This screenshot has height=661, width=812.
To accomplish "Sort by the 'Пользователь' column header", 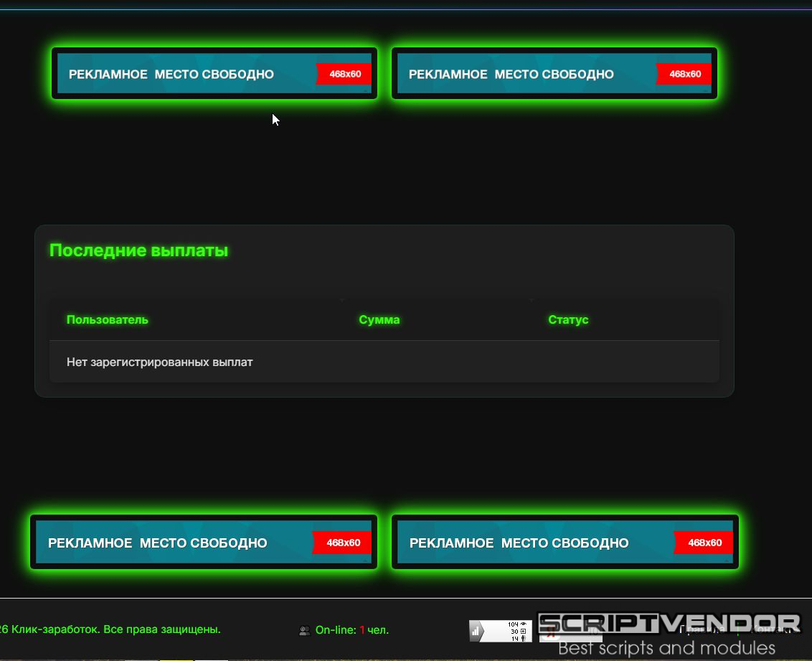I will click(108, 319).
